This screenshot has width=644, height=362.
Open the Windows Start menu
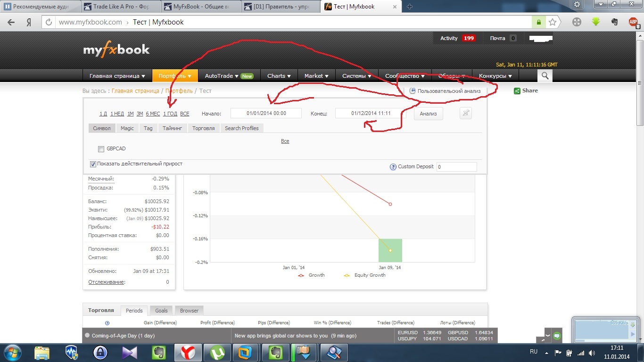(13, 353)
